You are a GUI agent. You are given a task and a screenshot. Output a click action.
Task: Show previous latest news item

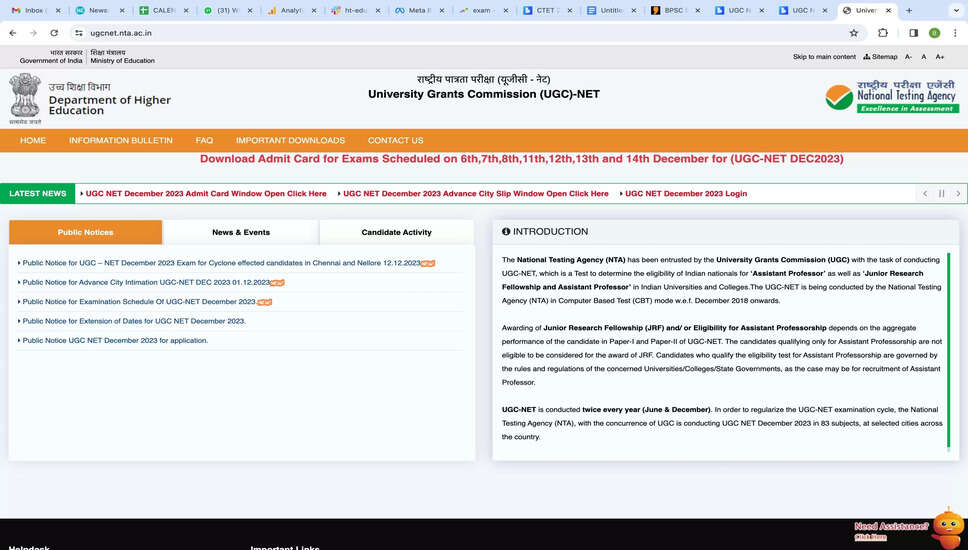pyautogui.click(x=925, y=194)
